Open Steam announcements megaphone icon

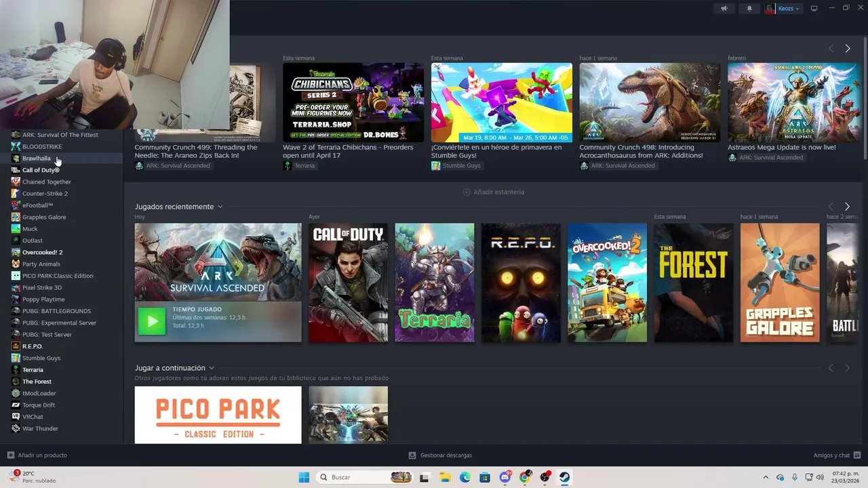[724, 8]
